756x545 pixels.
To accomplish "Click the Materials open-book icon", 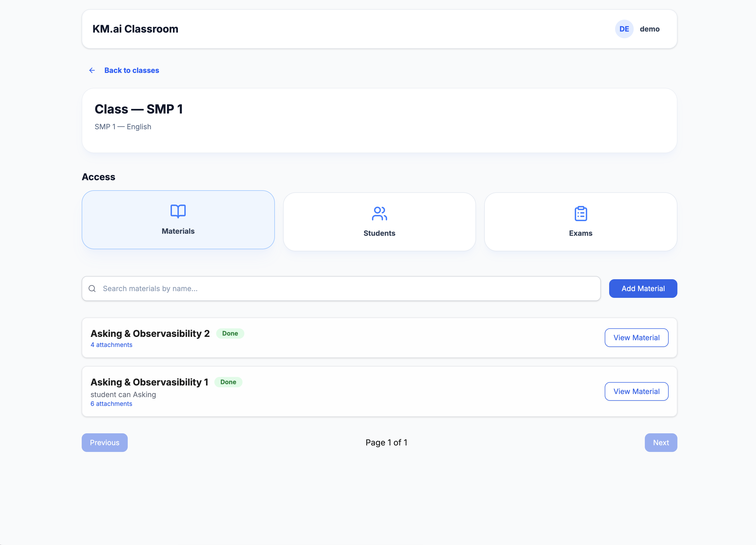I will (178, 211).
